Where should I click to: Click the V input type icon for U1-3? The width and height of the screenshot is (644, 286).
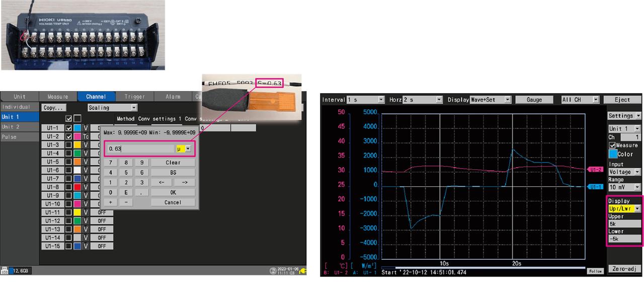coord(86,145)
